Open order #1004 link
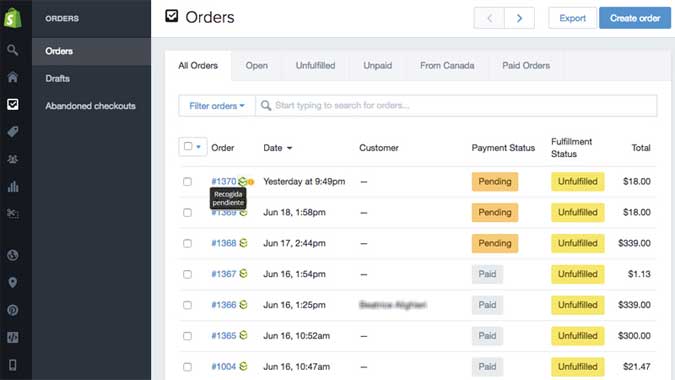This screenshot has width=675, height=380. 224,366
